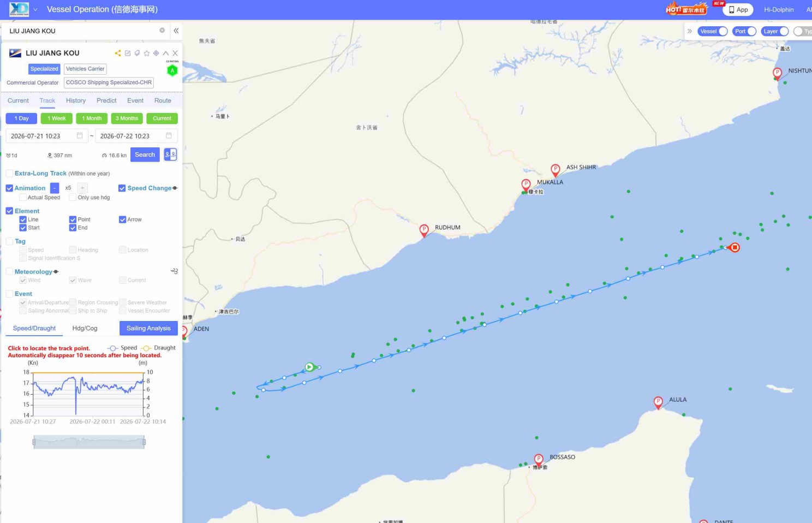Enable the Meteorology checkbox
The width and height of the screenshot is (812, 523).
coord(9,271)
